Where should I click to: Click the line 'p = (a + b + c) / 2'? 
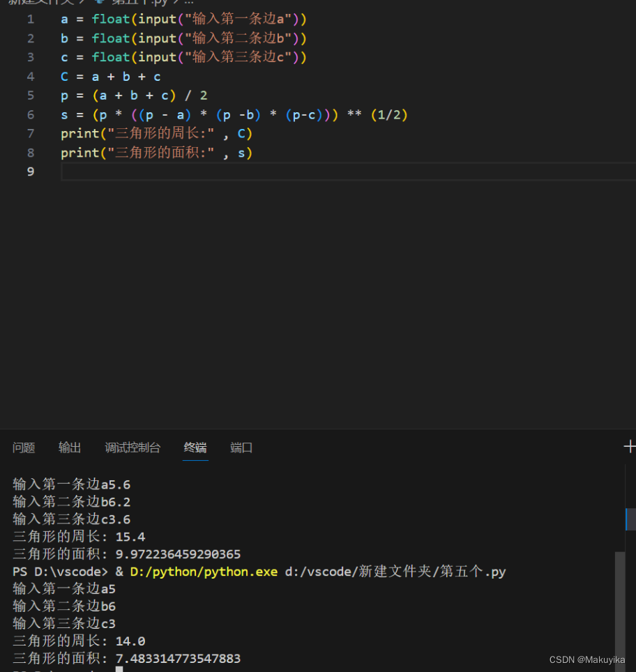(134, 96)
